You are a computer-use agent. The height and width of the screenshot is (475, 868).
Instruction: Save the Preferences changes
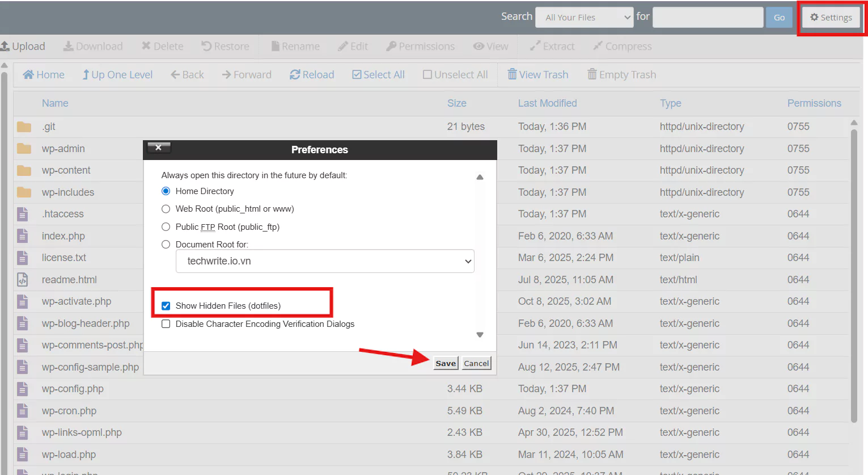pos(446,363)
